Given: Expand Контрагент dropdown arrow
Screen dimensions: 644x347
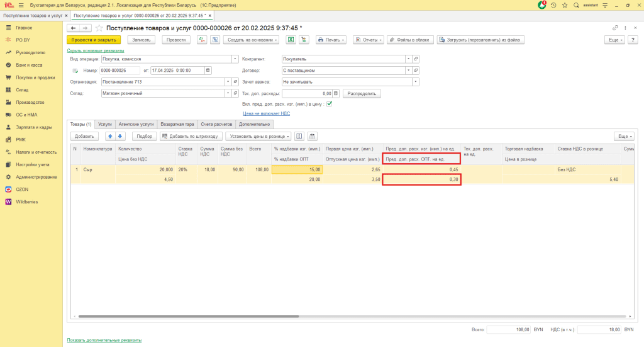Looking at the screenshot, I should (408, 59).
